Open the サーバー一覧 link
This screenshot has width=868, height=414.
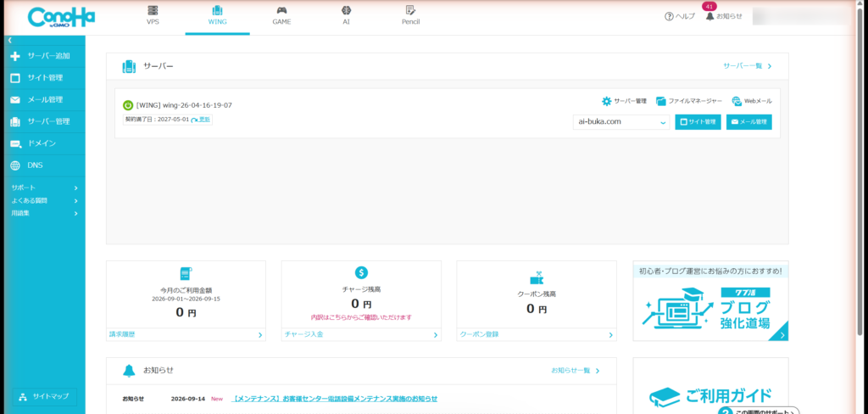click(x=748, y=66)
